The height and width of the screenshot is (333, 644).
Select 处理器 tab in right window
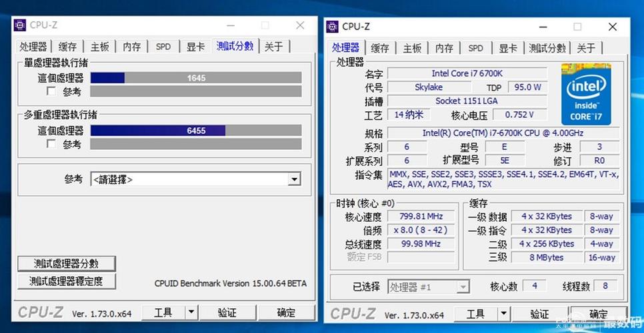coord(346,47)
